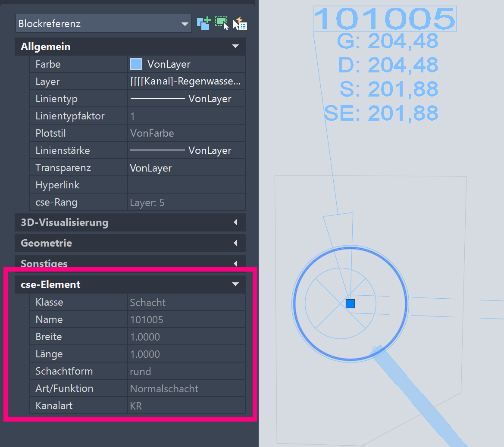Collapse the Allgemein section
Image resolution: width=504 pixels, height=447 pixels.
tap(235, 47)
